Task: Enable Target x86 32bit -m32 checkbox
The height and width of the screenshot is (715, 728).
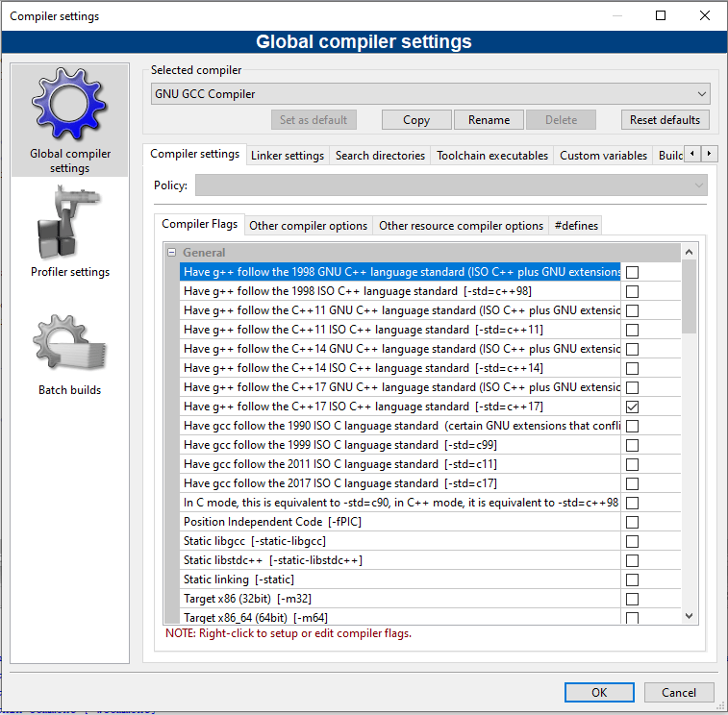Action: point(632,599)
